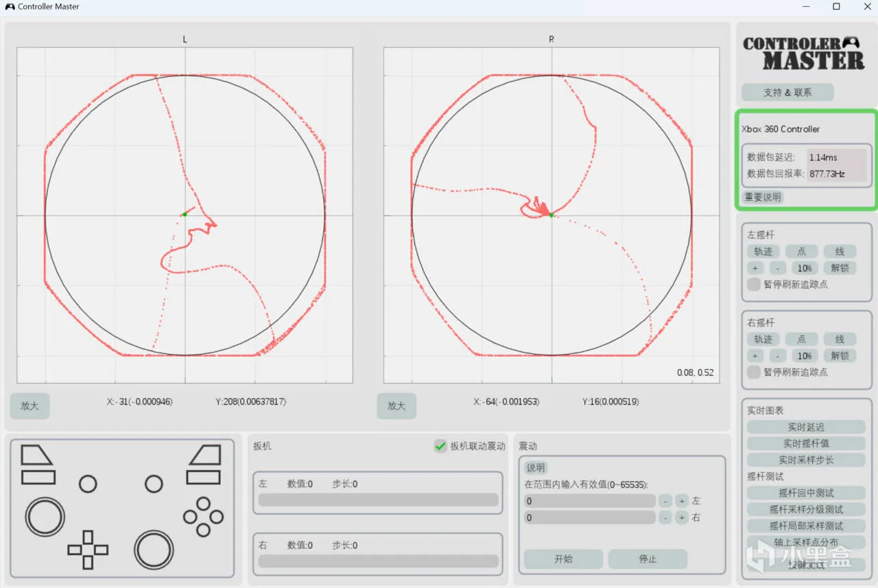The height and width of the screenshot is (588, 878).
Task: Open 实时延迟 chart
Action: point(806,427)
